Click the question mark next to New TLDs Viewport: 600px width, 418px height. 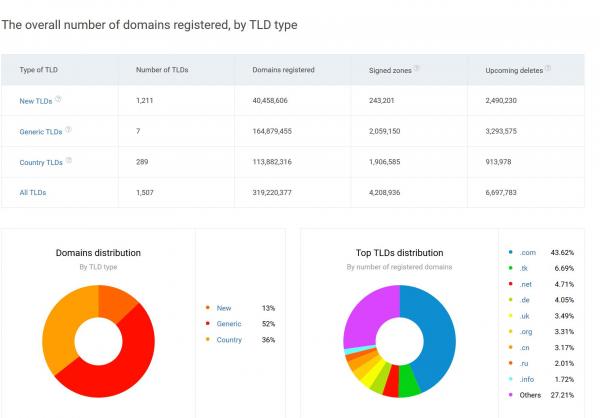click(59, 99)
